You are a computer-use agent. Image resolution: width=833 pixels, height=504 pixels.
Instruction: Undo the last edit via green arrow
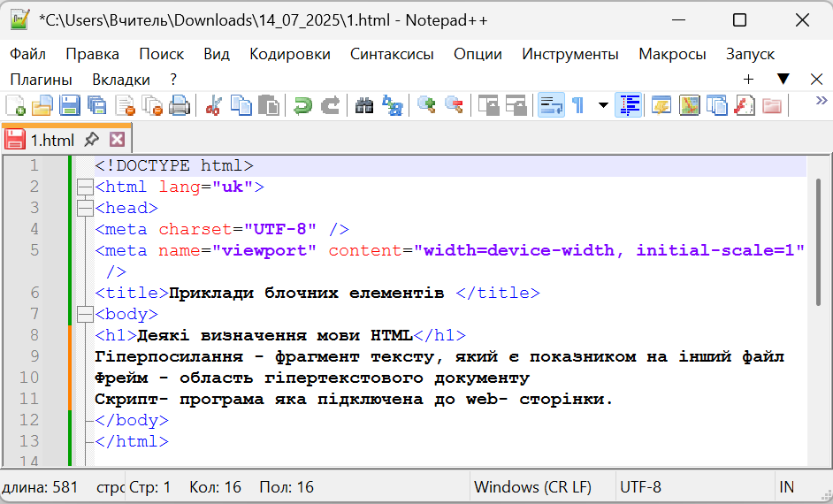(x=302, y=106)
